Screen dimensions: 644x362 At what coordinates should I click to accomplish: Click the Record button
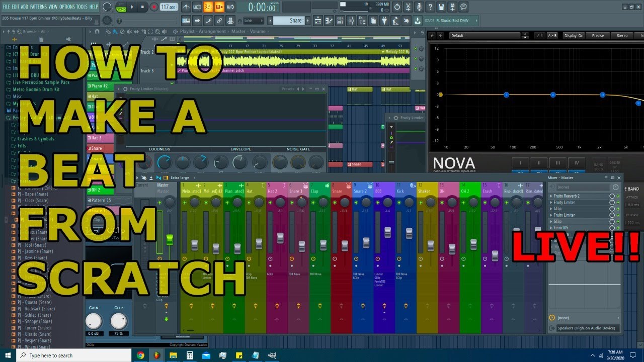(153, 7)
